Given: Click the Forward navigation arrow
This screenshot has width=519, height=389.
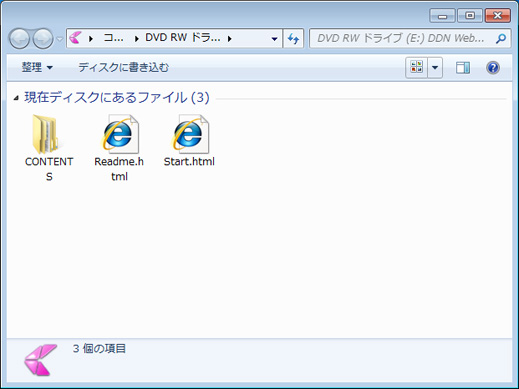Looking at the screenshot, I should 43,39.
